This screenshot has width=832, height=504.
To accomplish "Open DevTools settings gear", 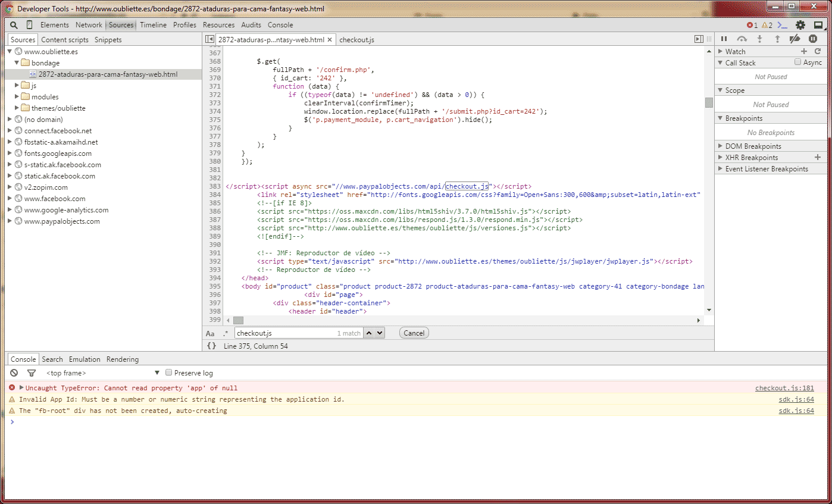I will tap(800, 25).
